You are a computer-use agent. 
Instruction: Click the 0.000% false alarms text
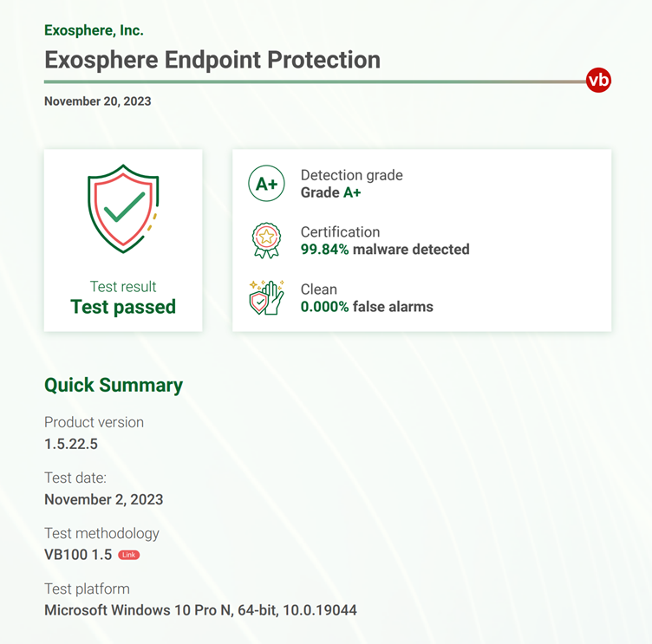[x=367, y=307]
